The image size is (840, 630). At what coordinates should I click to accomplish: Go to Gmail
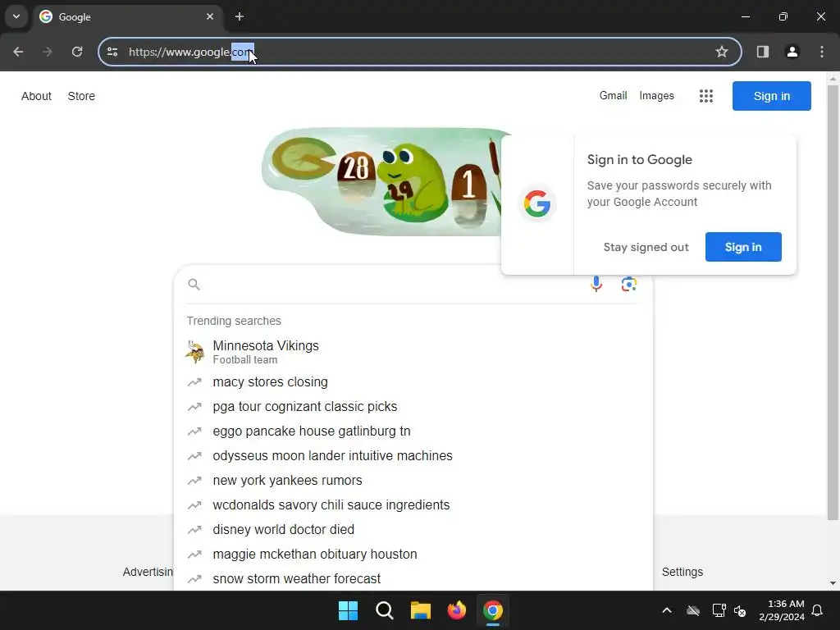[x=613, y=95]
